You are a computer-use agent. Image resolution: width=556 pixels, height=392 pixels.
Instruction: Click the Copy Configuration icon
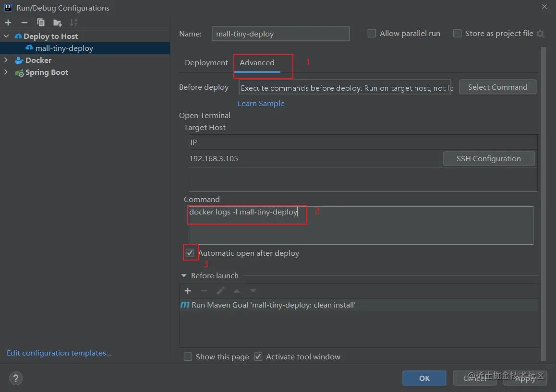pyautogui.click(x=41, y=23)
